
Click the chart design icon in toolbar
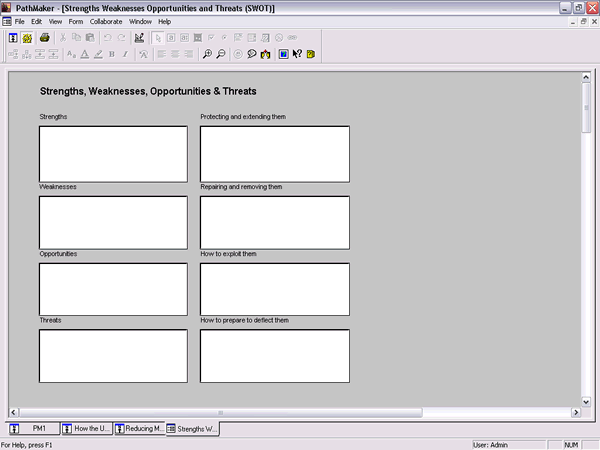[139, 38]
